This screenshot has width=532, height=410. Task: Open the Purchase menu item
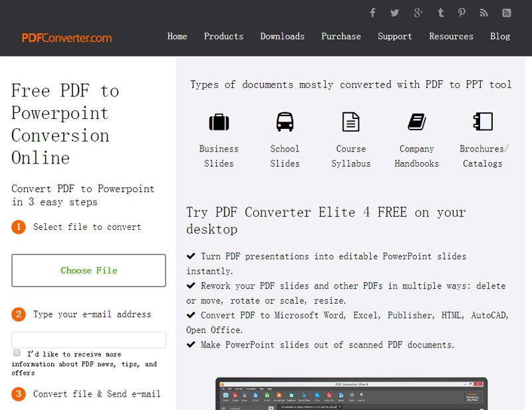[341, 37]
